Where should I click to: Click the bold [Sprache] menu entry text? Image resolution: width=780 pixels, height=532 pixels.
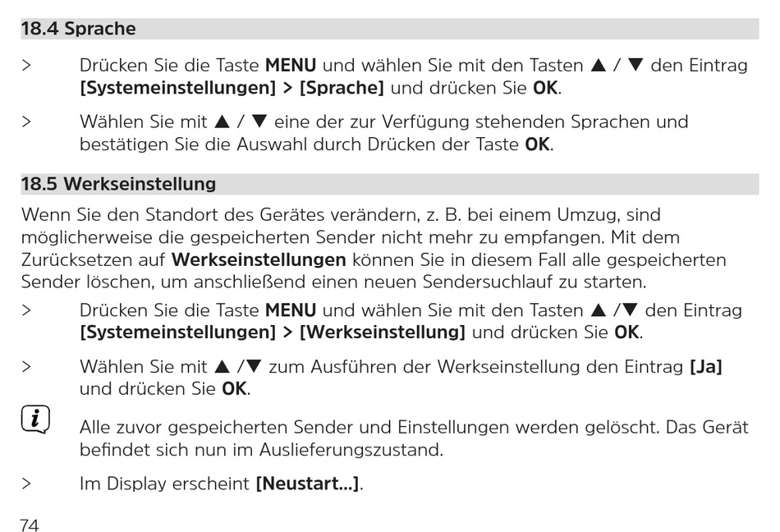(x=342, y=88)
